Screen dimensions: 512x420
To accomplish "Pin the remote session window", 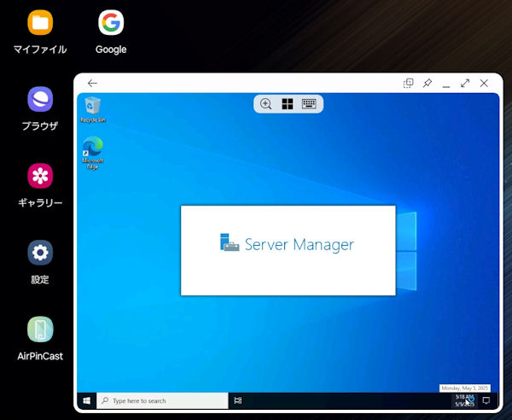I will click(x=428, y=83).
